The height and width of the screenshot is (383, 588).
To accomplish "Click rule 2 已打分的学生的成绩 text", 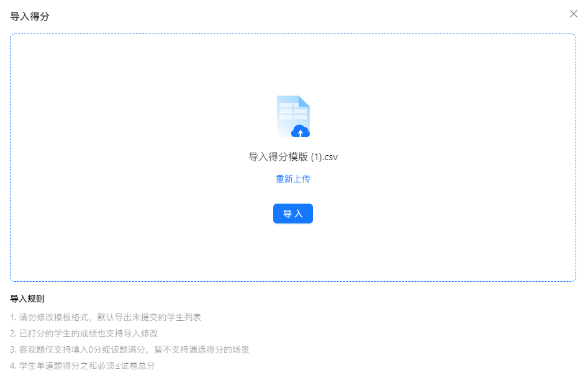I will click(x=84, y=333).
